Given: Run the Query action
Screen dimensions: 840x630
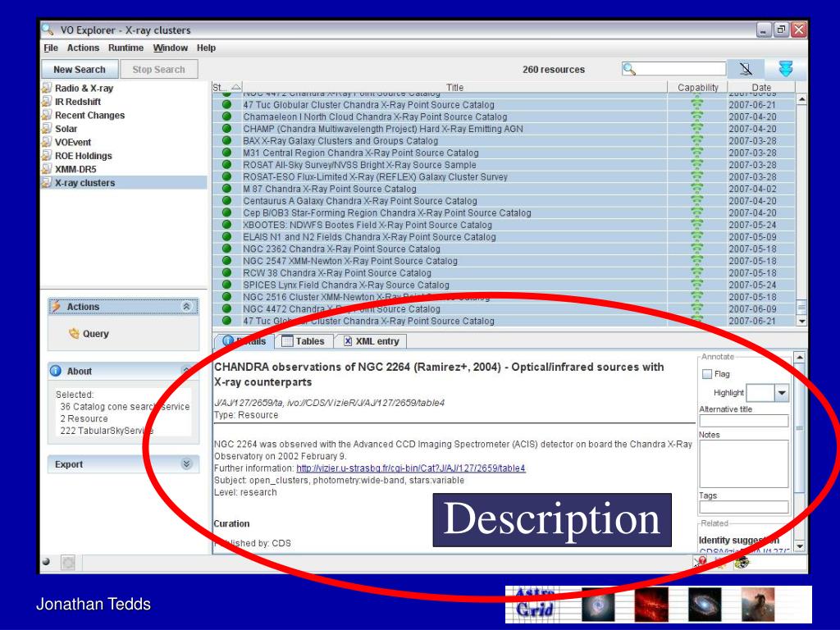Looking at the screenshot, I should coord(89,333).
